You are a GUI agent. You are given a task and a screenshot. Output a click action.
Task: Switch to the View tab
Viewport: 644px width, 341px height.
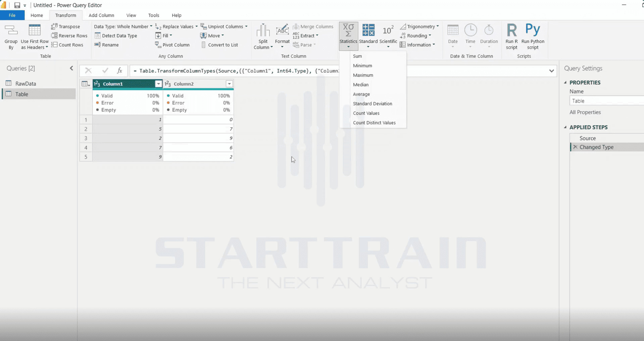131,15
